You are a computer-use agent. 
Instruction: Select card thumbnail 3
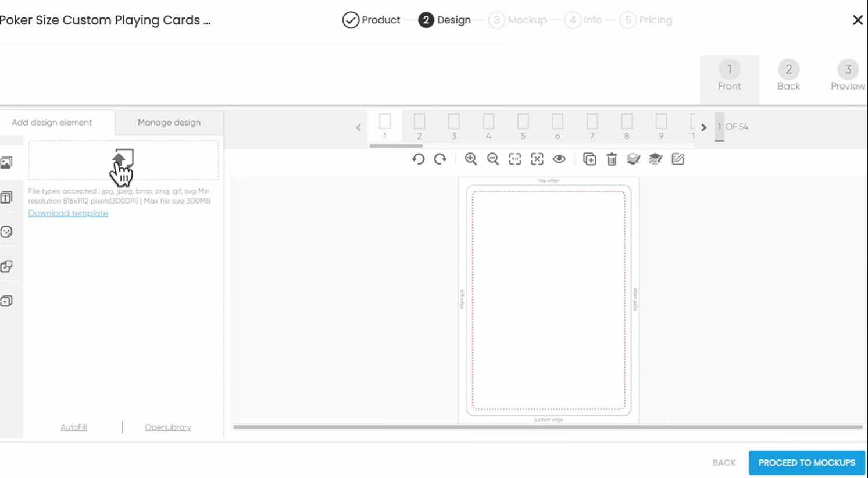[454, 126]
